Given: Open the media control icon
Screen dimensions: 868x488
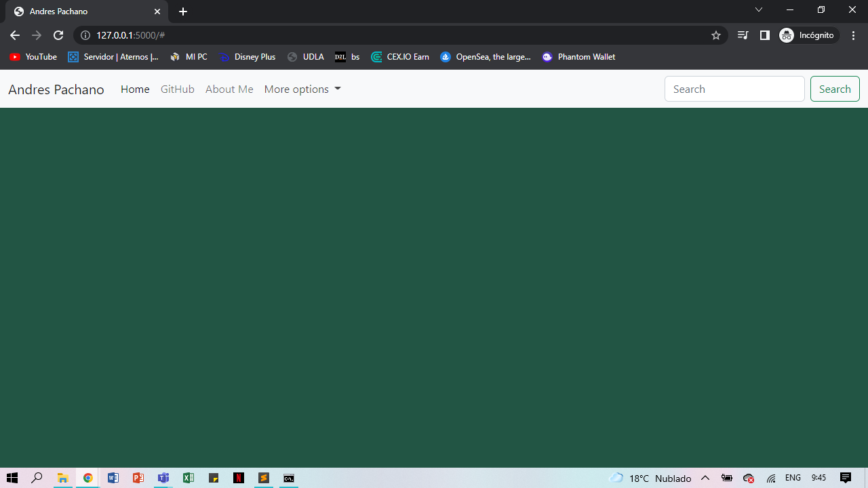Looking at the screenshot, I should coord(743,35).
